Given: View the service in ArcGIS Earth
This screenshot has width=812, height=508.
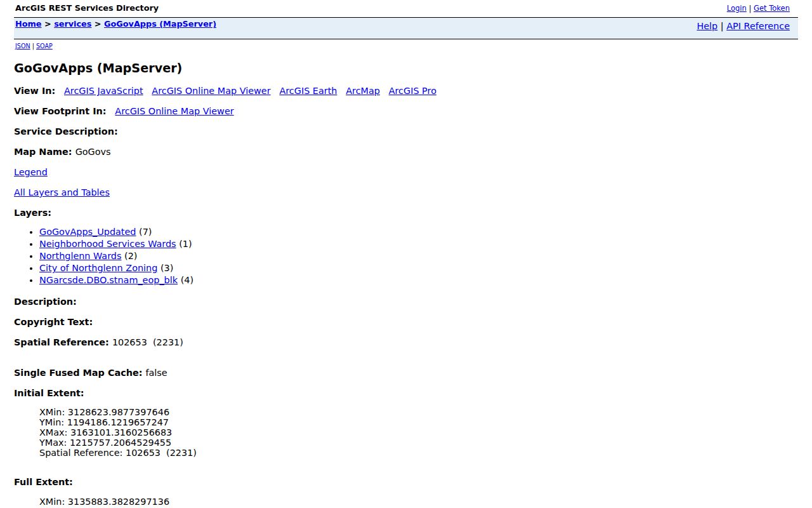Looking at the screenshot, I should (308, 91).
